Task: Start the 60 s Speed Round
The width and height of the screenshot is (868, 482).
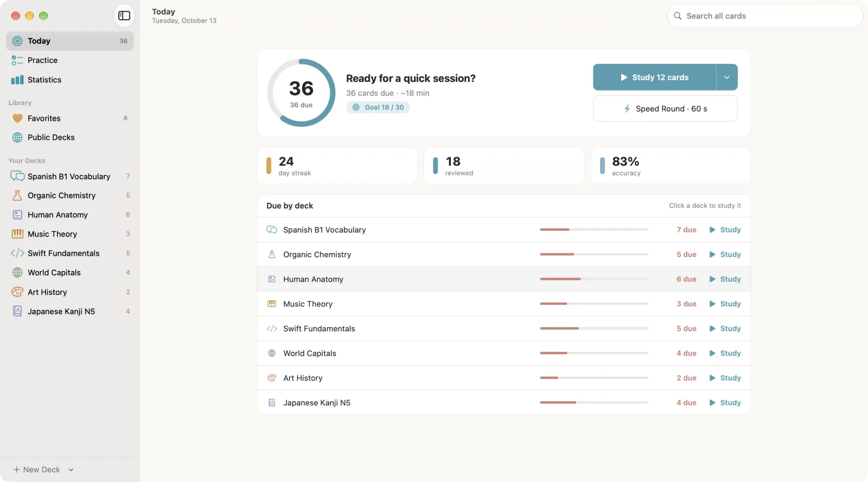Action: pos(665,108)
